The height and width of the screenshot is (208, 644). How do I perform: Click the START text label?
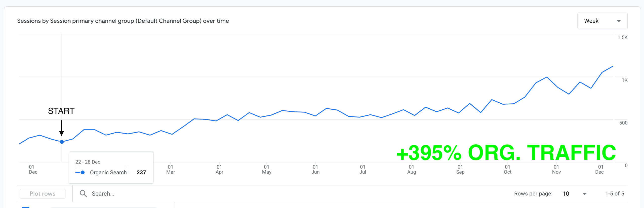[x=61, y=111]
